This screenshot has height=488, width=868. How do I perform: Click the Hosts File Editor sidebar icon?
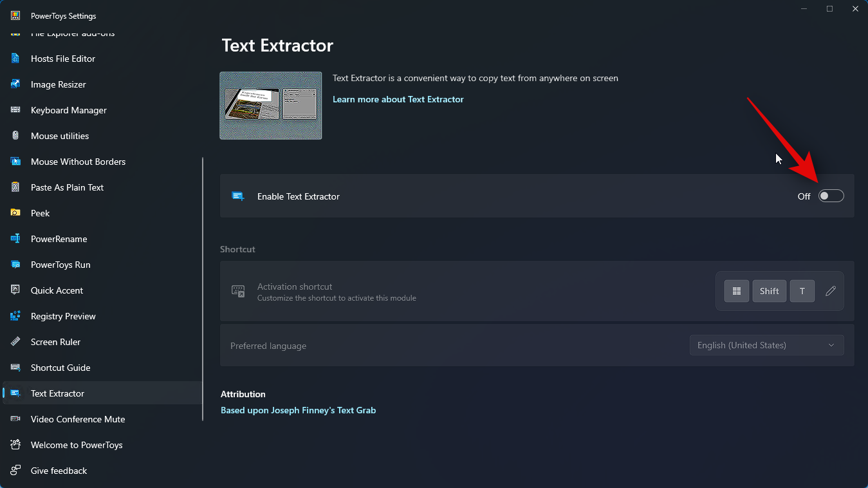(x=15, y=59)
